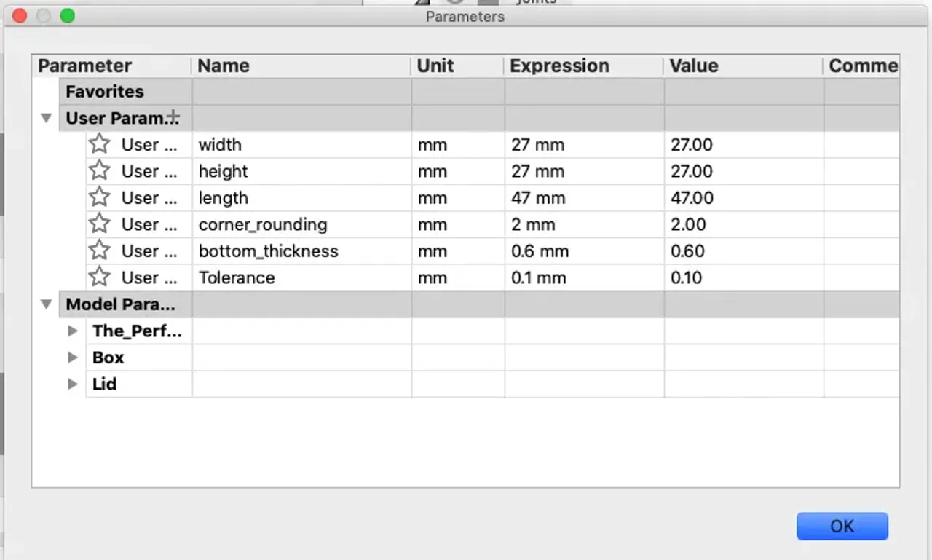Screen dimensions: 932x560
Task: Add a user parameter with plus icon
Action: pos(173,117)
